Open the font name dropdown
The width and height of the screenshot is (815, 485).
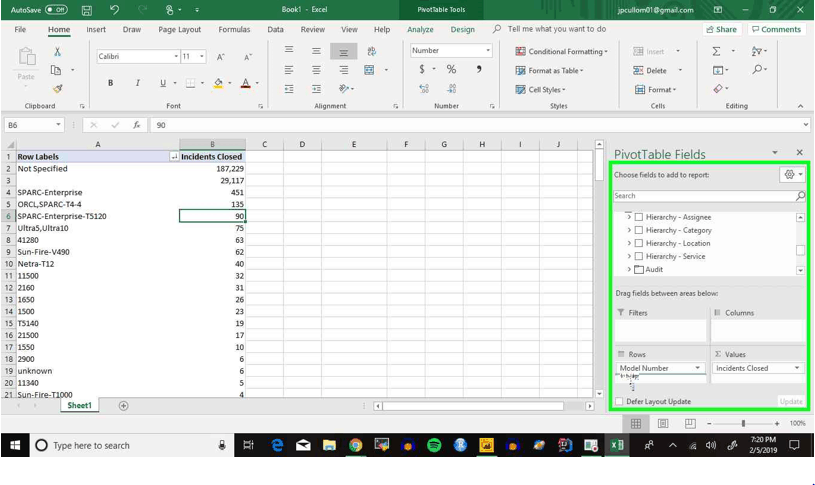[176, 56]
